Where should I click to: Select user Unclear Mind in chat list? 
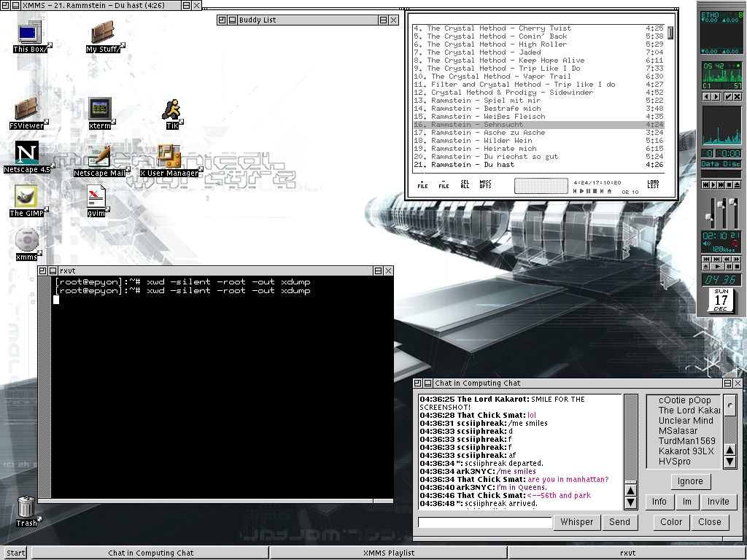pyautogui.click(x=686, y=421)
